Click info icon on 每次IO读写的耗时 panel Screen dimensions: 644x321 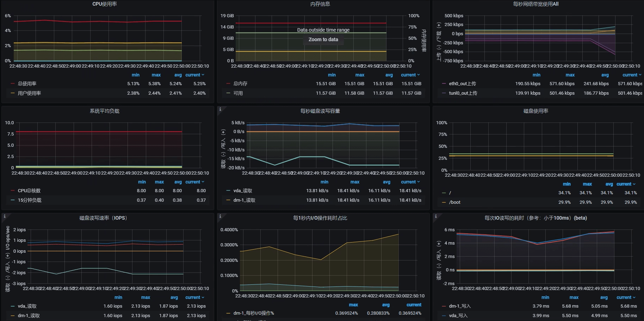click(x=436, y=216)
